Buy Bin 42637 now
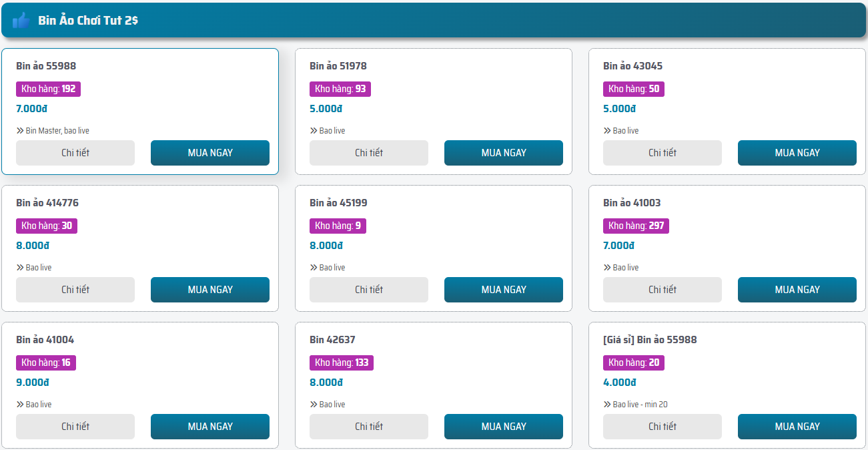The height and width of the screenshot is (450, 868). point(504,427)
